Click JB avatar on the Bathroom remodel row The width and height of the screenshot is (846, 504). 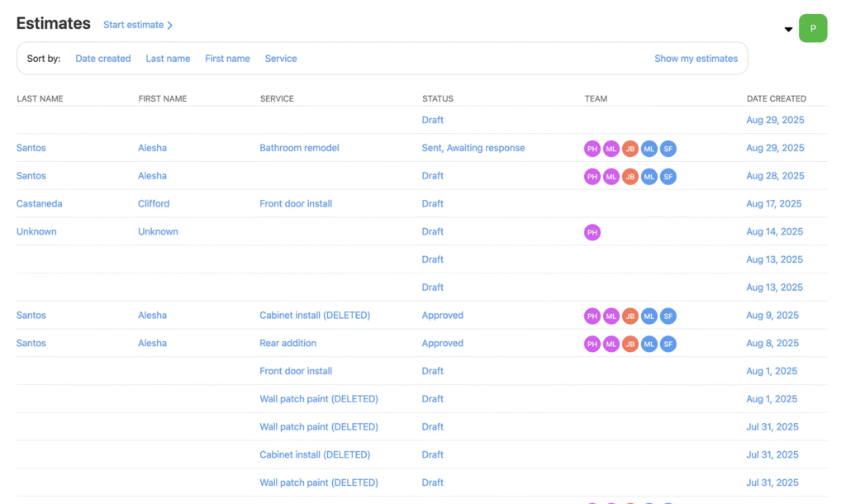[x=630, y=149]
